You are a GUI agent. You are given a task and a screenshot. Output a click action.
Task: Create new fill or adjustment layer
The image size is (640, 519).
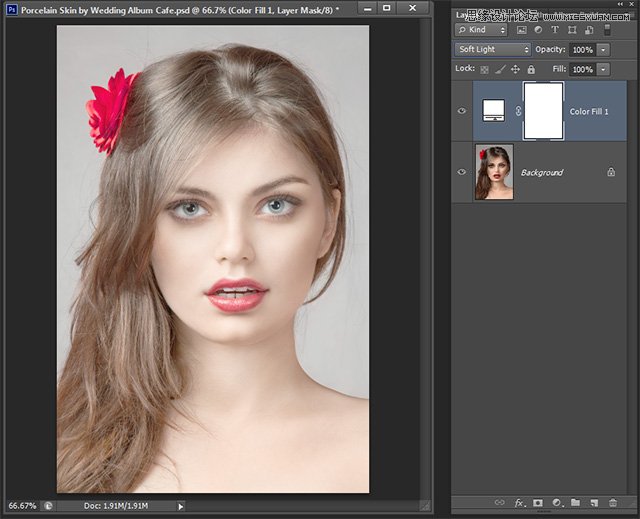click(557, 502)
